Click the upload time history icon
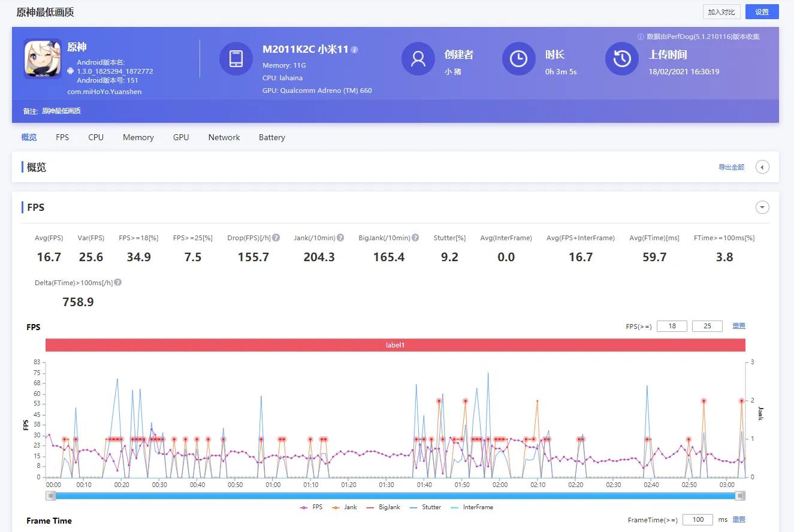 point(622,59)
